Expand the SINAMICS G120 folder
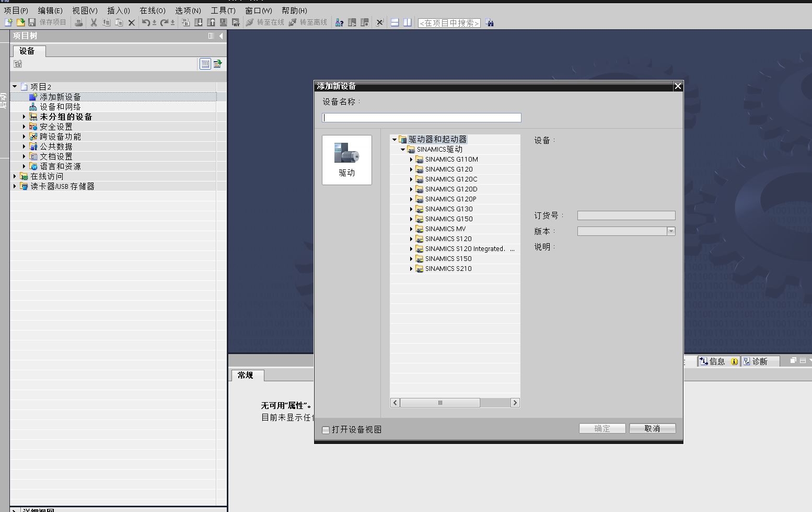Image resolution: width=812 pixels, height=512 pixels. 411,169
